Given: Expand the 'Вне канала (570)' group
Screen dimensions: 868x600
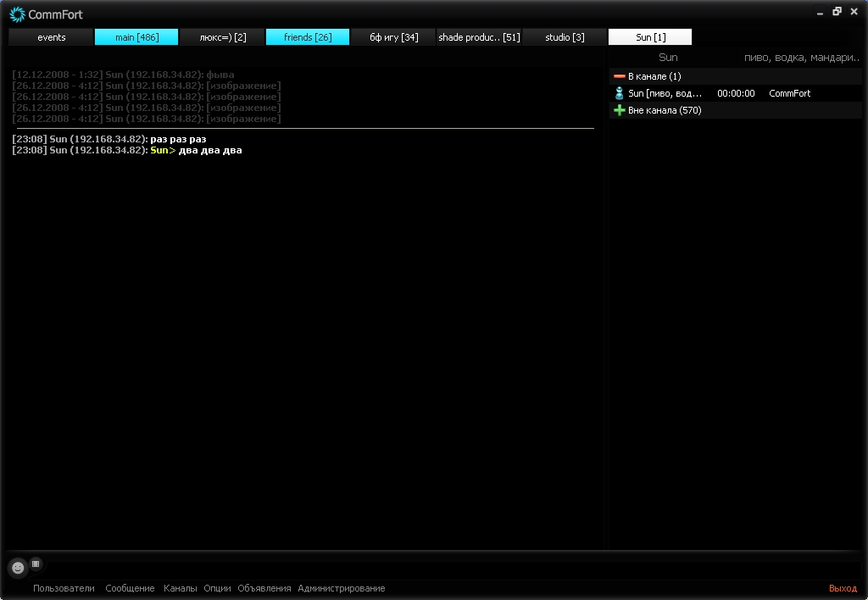Looking at the screenshot, I should click(619, 110).
